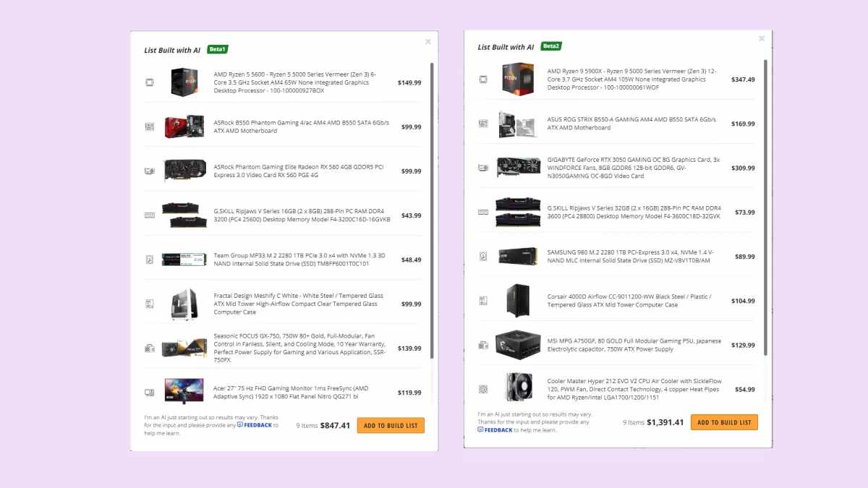Image resolution: width=868 pixels, height=488 pixels.
Task: Open Seasonic FOCUS GX-750 description
Action: coord(300,348)
